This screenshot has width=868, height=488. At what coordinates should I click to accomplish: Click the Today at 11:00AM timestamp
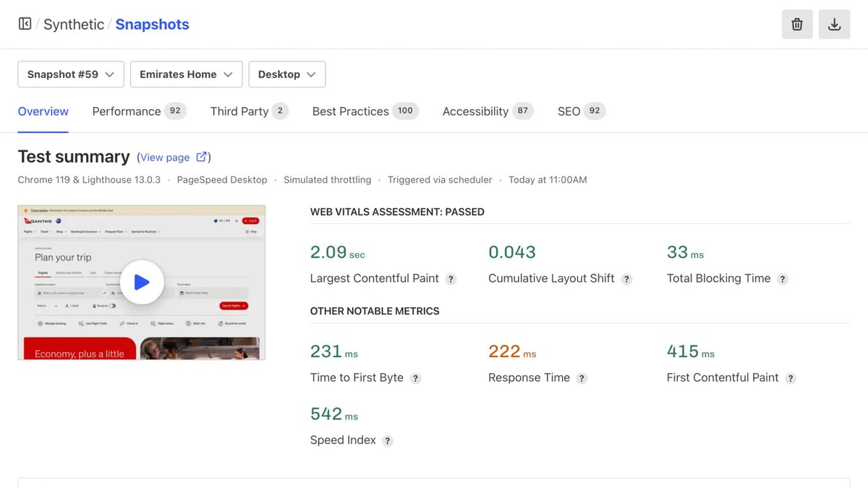548,180
